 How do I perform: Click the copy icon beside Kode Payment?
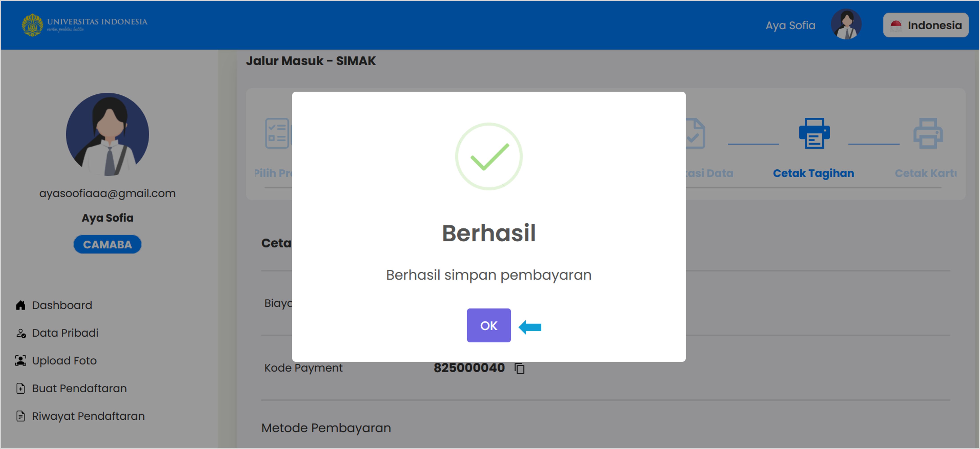click(x=519, y=368)
